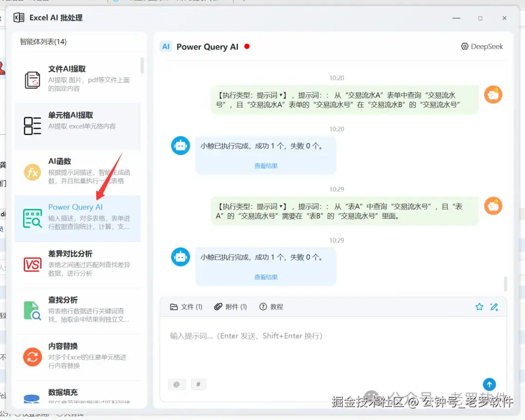Click the user avatar beside the 10:29 message
The image size is (525, 420).
(493, 206)
